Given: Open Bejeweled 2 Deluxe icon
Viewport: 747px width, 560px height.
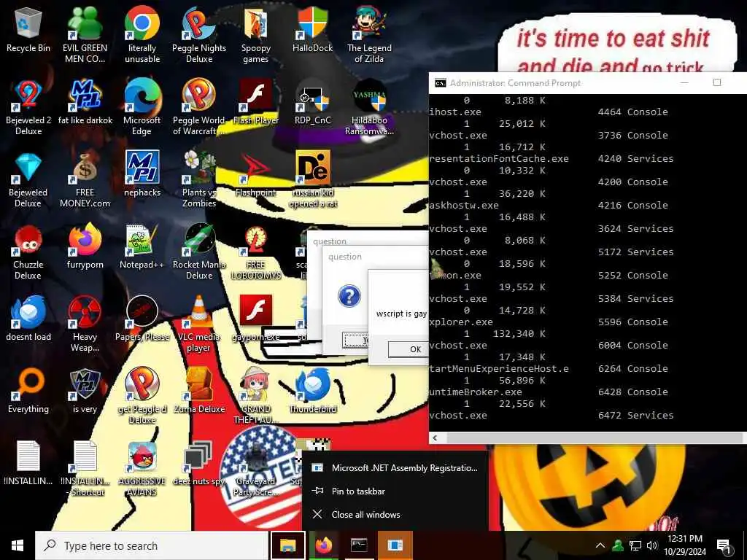Looking at the screenshot, I should tap(28, 106).
